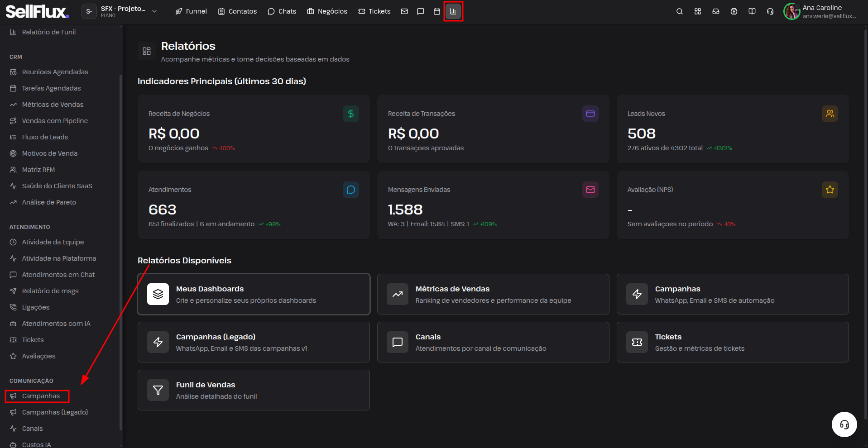Navigate to Negócios in the top bar
This screenshot has height=448, width=868.
(327, 11)
